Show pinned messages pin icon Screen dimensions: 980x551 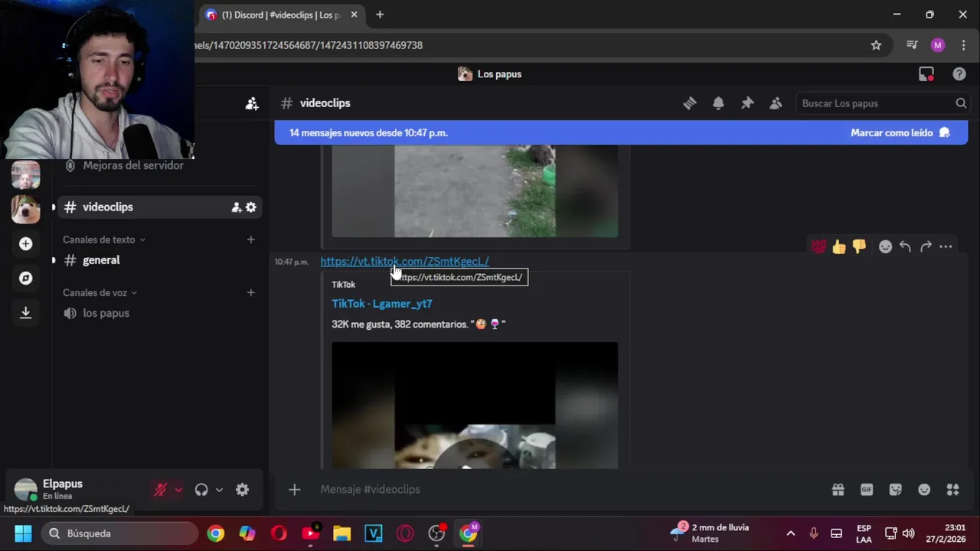pos(747,103)
